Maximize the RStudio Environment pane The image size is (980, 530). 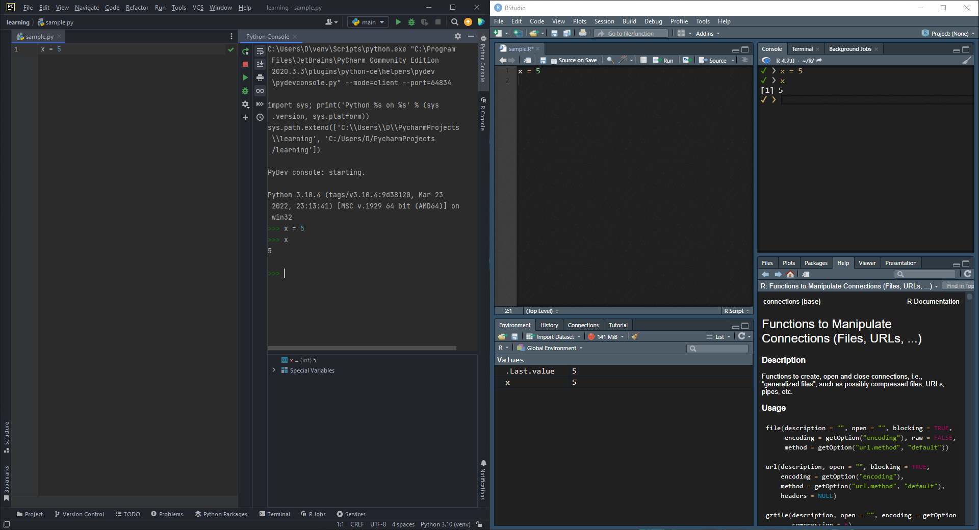(x=745, y=326)
